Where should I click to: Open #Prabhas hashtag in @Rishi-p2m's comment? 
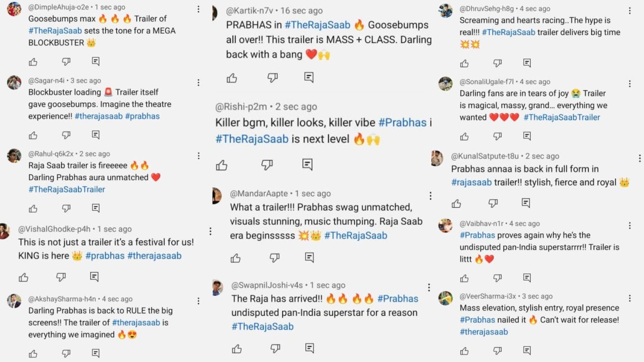(402, 123)
